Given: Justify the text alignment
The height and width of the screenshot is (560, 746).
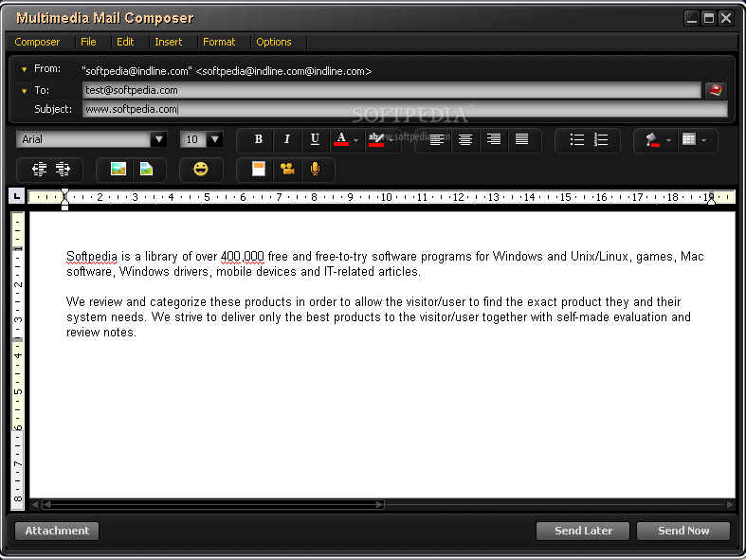Looking at the screenshot, I should coord(522,140).
